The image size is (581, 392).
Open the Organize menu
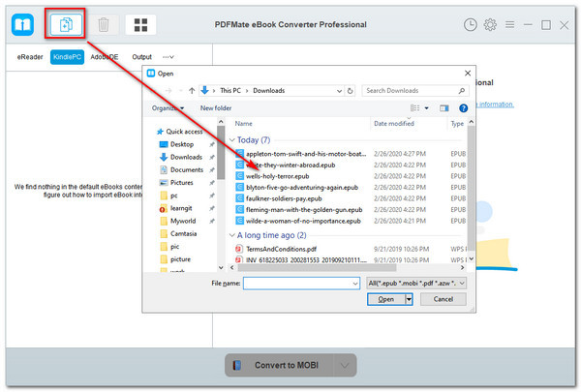coord(168,108)
